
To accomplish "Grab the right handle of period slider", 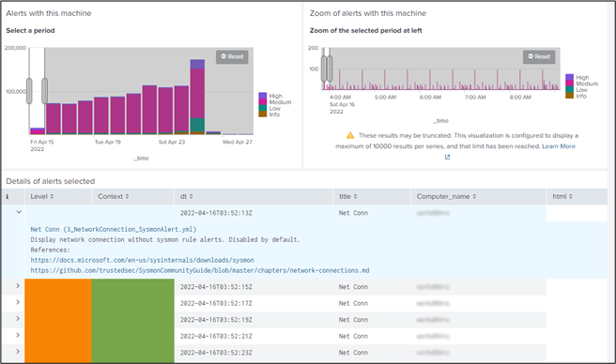I will pos(45,91).
